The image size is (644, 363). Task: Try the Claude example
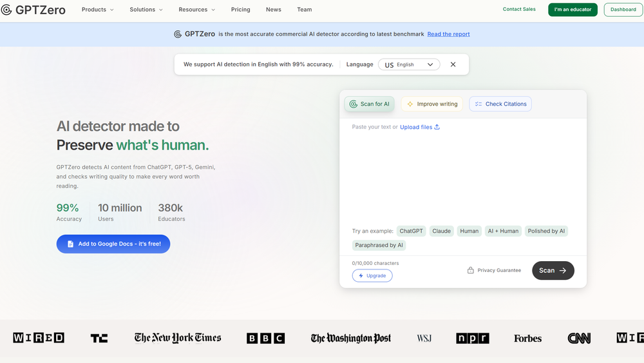(x=442, y=231)
